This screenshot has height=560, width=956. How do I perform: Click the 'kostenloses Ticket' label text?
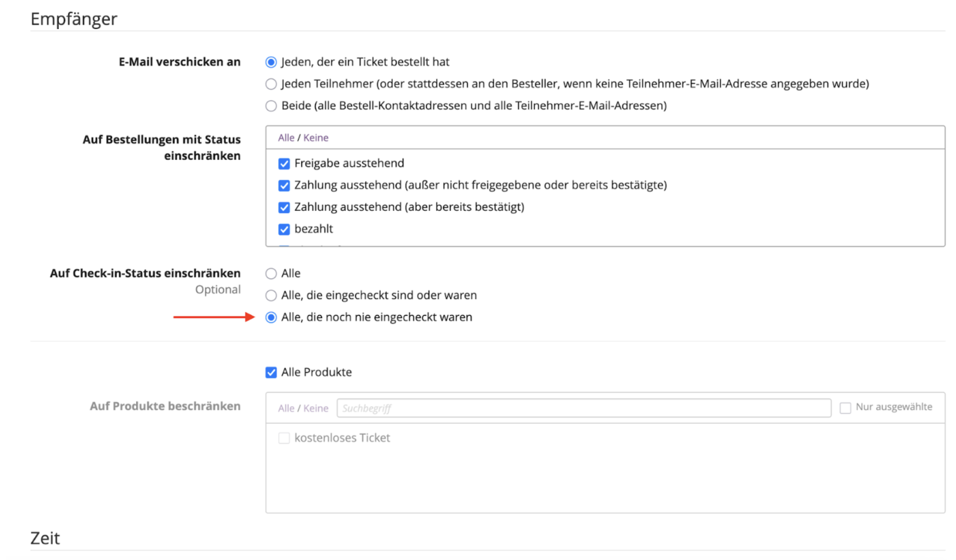coord(342,438)
